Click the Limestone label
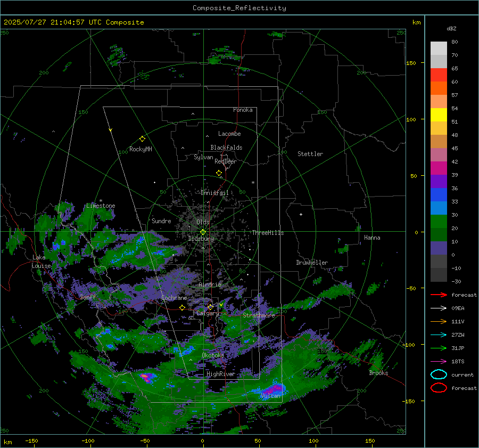This screenshot has height=448, width=479. coord(101,206)
